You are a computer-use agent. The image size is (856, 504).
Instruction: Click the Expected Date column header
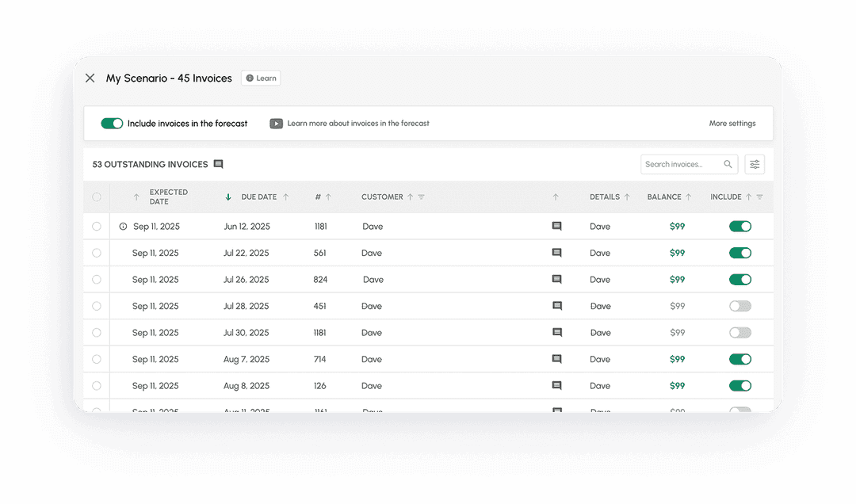click(169, 197)
